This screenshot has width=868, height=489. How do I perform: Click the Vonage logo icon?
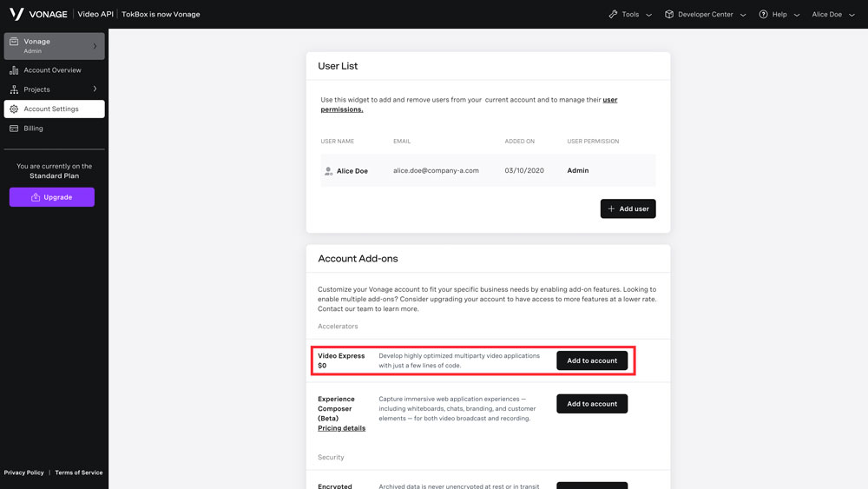(x=16, y=14)
